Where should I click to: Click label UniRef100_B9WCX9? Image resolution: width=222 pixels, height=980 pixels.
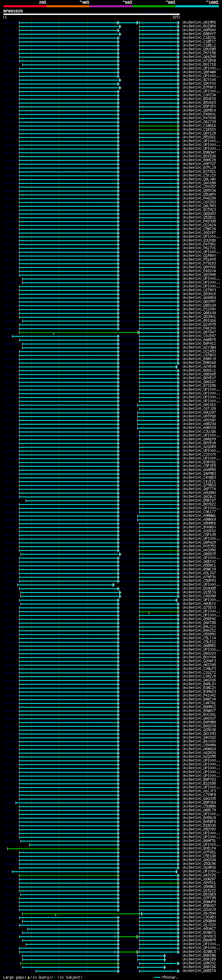pyautogui.click(x=199, y=569)
